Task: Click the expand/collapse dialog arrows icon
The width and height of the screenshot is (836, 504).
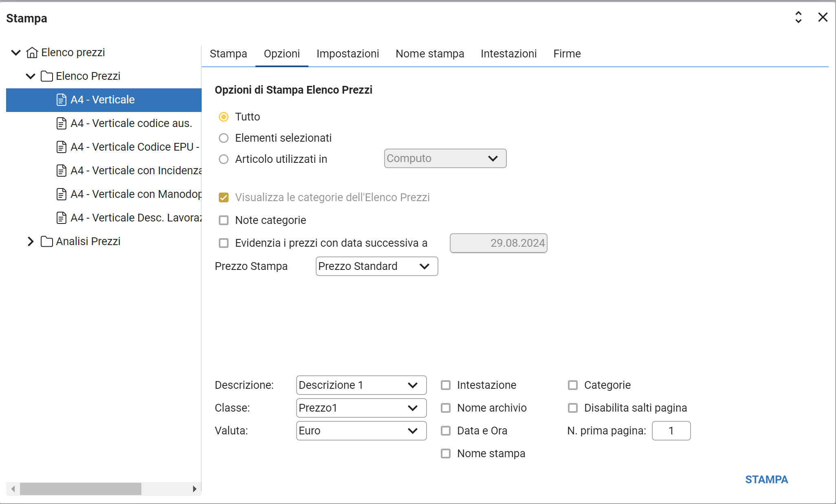Action: point(798,18)
